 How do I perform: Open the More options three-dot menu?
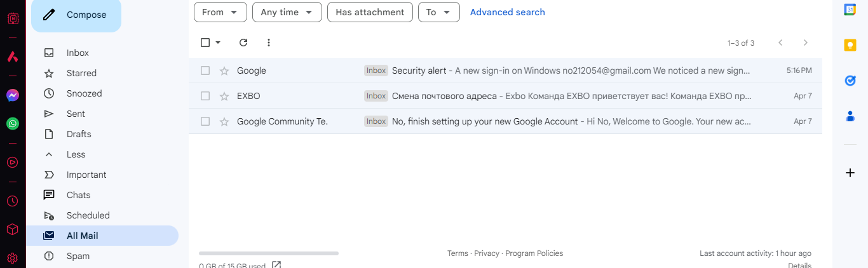pos(268,43)
